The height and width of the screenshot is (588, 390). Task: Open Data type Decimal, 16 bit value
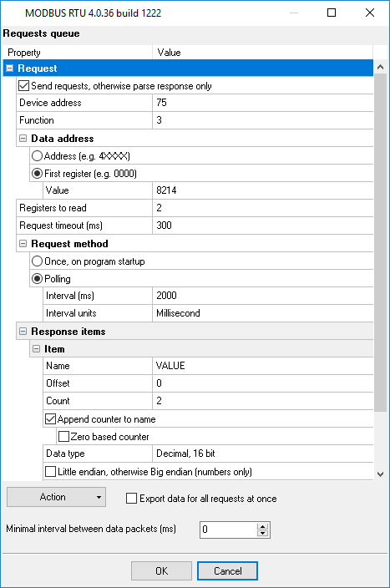(262, 454)
